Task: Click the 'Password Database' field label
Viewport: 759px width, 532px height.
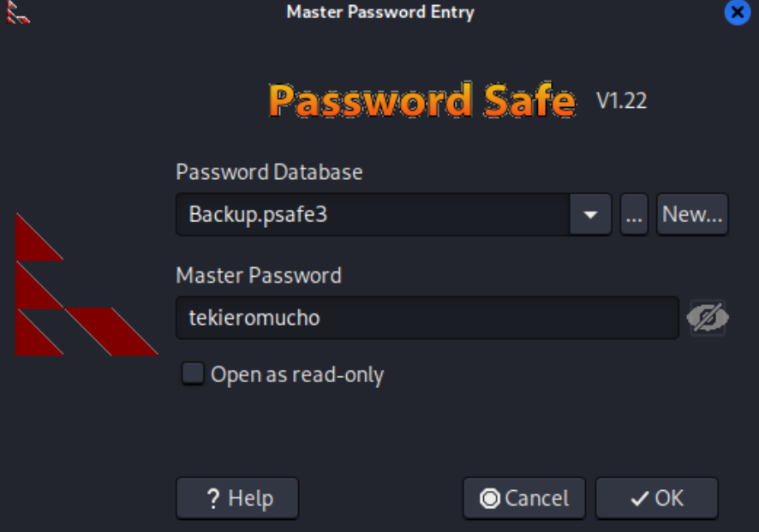Action: 269,172
